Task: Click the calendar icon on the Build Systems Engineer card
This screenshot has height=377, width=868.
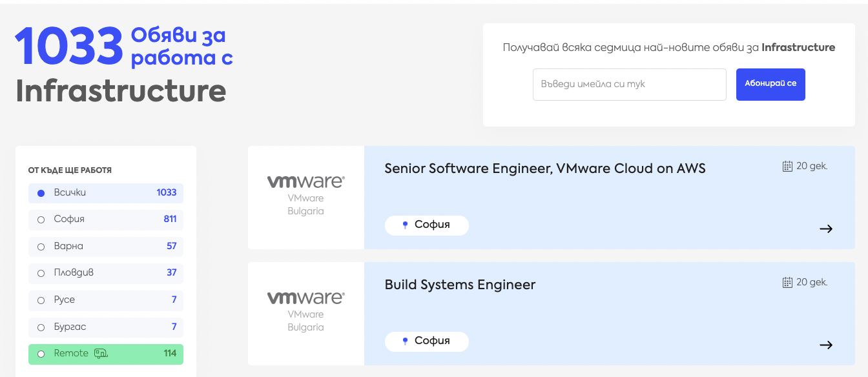Action: (787, 282)
